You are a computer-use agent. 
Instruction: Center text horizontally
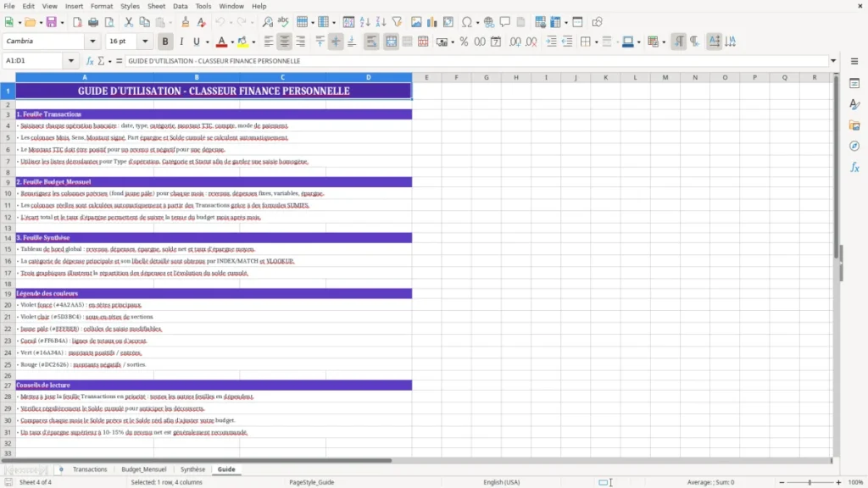click(x=285, y=42)
